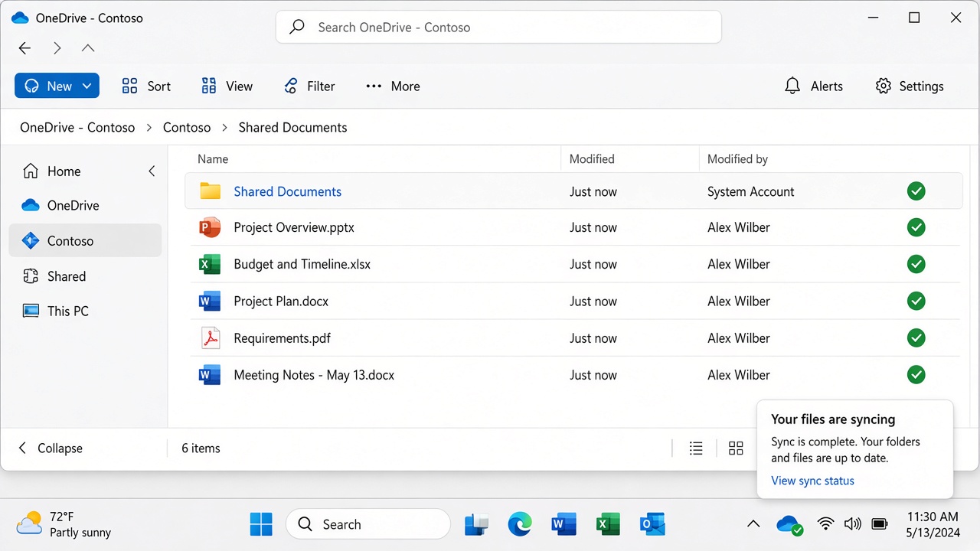Show hidden system tray icons
980x551 pixels.
(753, 524)
